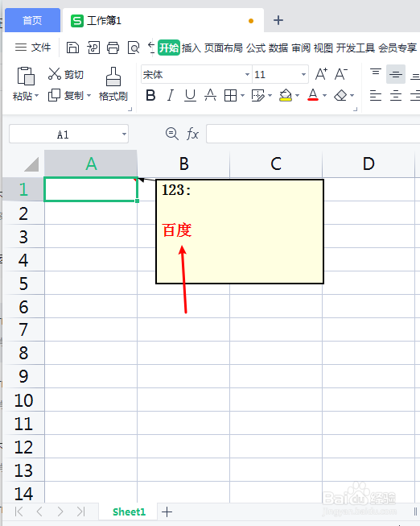Decrease font size with A- icon
This screenshot has height=526, width=420.
pos(341,74)
